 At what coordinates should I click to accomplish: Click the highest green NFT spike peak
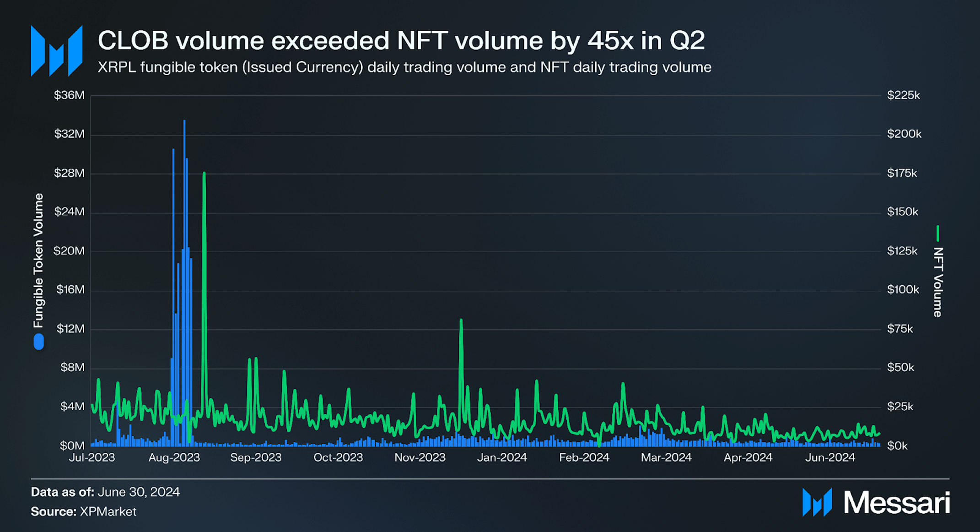pyautogui.click(x=204, y=174)
